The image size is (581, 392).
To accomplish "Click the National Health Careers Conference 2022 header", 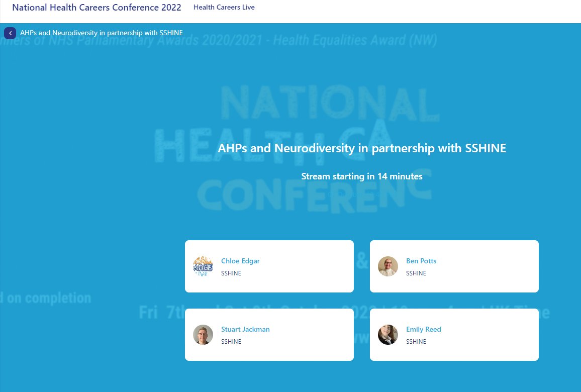I will point(96,8).
